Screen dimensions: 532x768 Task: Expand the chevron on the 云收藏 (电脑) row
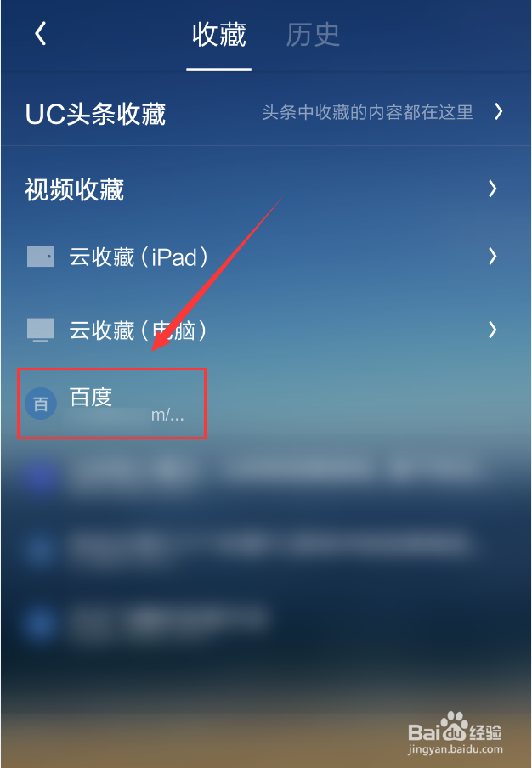(x=493, y=330)
